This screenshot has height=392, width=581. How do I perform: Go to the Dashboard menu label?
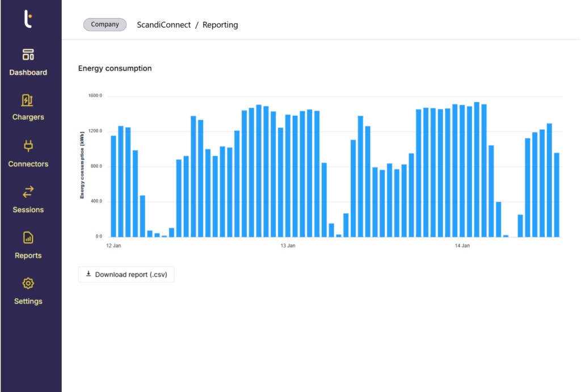tap(28, 73)
